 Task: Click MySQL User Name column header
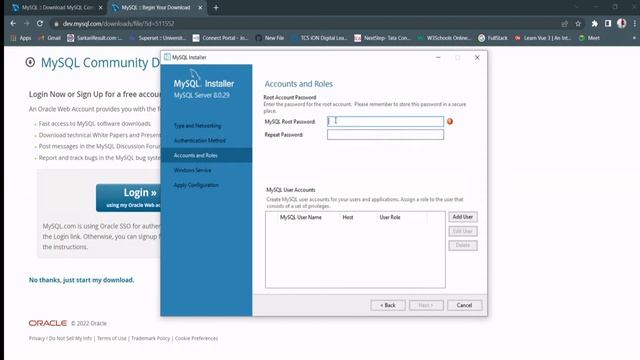tap(301, 217)
